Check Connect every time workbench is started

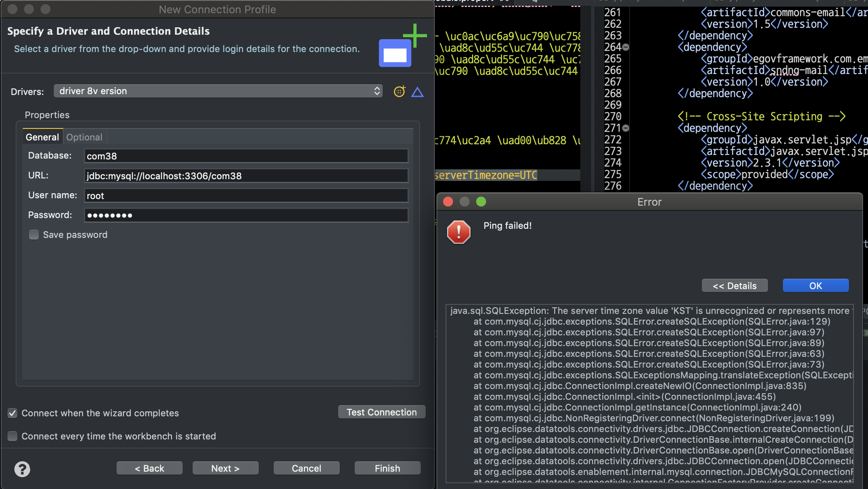click(x=12, y=436)
